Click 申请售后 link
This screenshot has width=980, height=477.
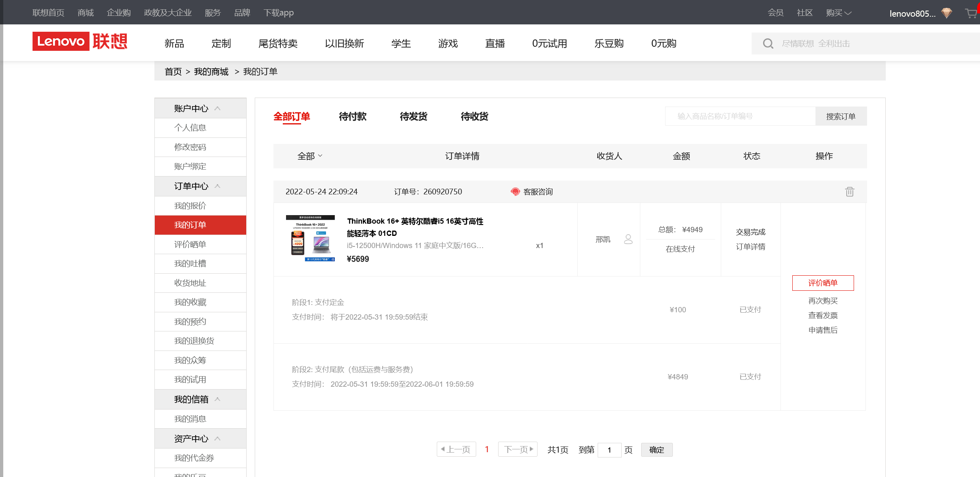tap(823, 330)
